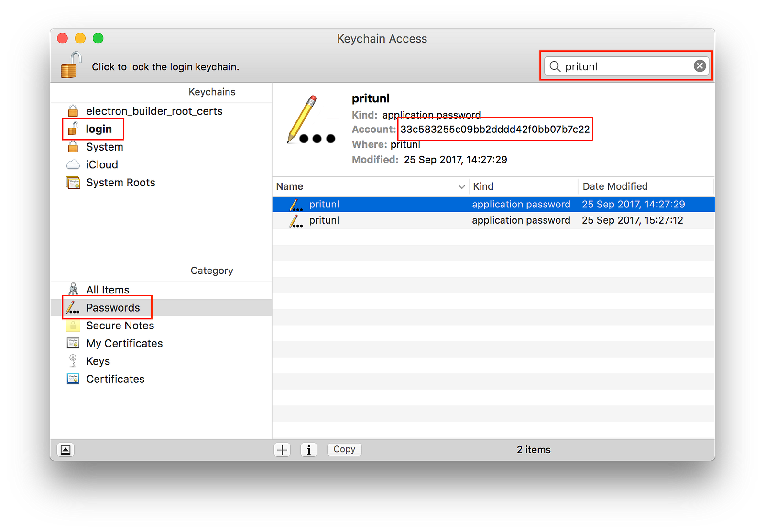Click the large pencil password icon in details header
This screenshot has width=765, height=532.
[311, 119]
